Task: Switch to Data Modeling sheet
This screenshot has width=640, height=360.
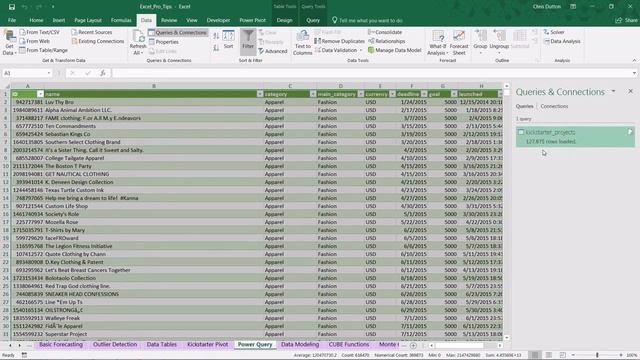Action: click(300, 344)
